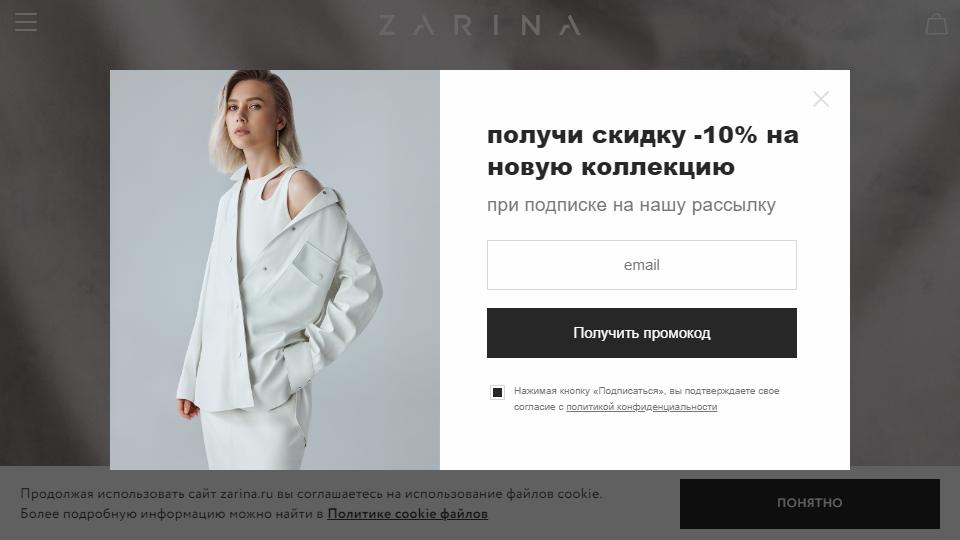The image size is (960, 540).
Task: Click the consent text "Нажимая кнопку «Подписаться»"
Action: (x=589, y=391)
